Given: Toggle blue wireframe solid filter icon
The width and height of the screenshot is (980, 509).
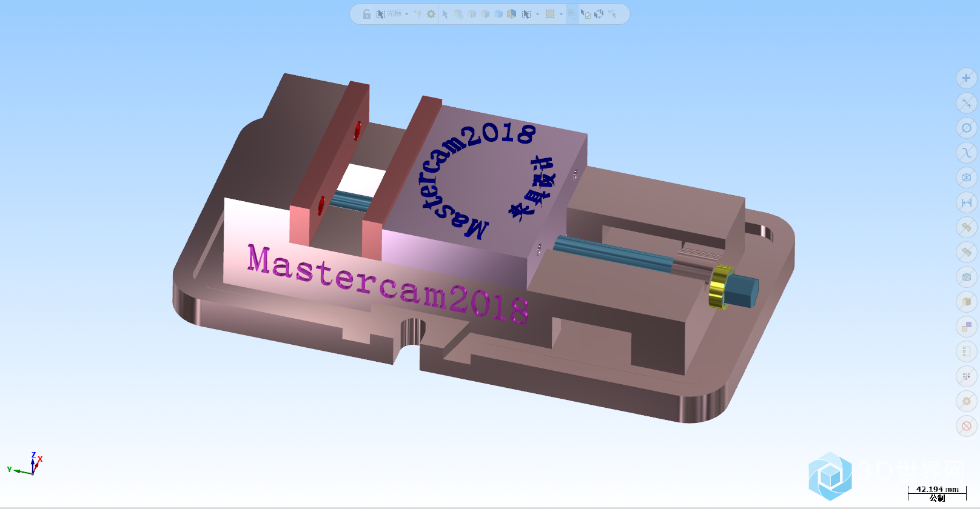Looking at the screenshot, I should pyautogui.click(x=967, y=277).
